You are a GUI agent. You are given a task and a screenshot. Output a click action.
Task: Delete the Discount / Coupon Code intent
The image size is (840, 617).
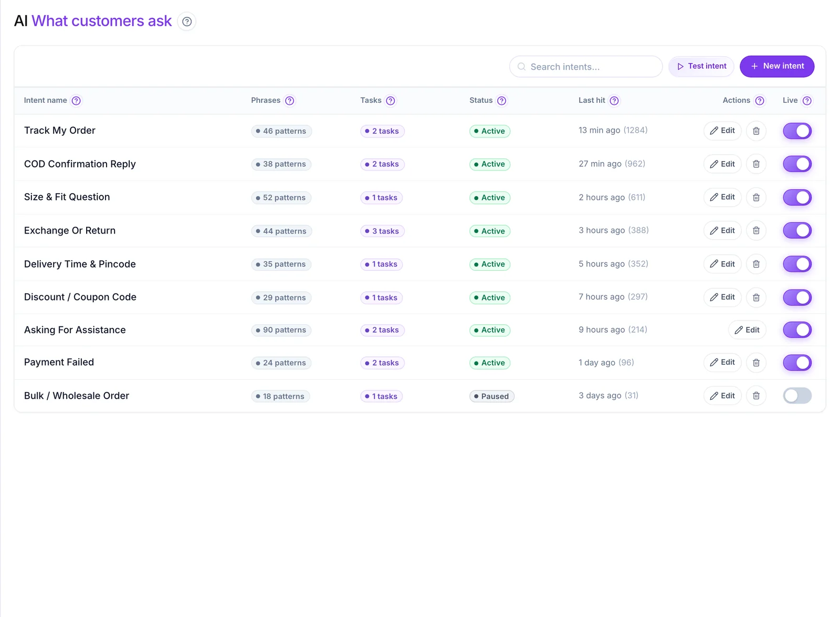point(756,297)
